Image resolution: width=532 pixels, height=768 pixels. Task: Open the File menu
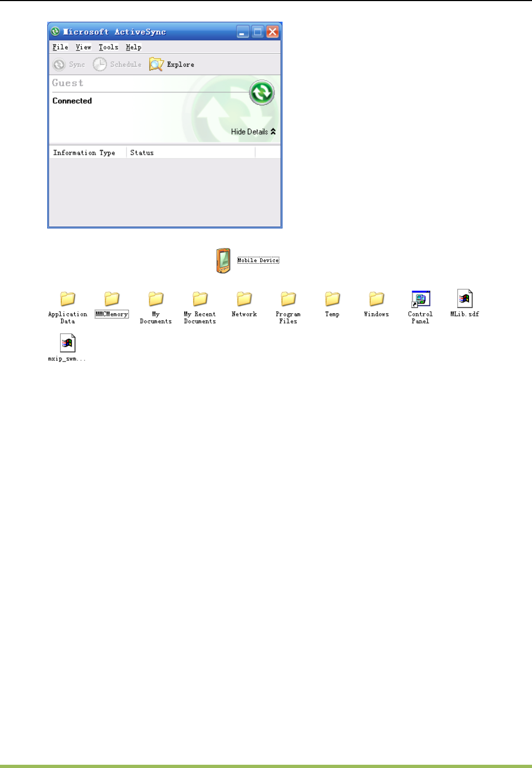click(60, 47)
